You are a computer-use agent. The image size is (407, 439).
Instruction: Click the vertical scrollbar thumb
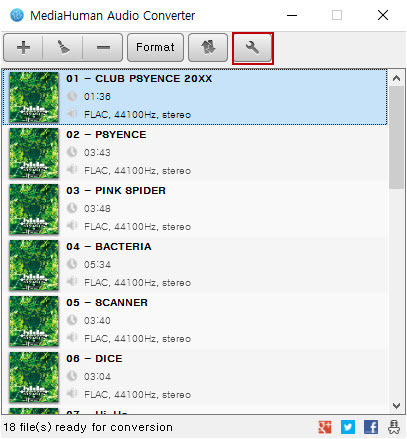pos(396,138)
